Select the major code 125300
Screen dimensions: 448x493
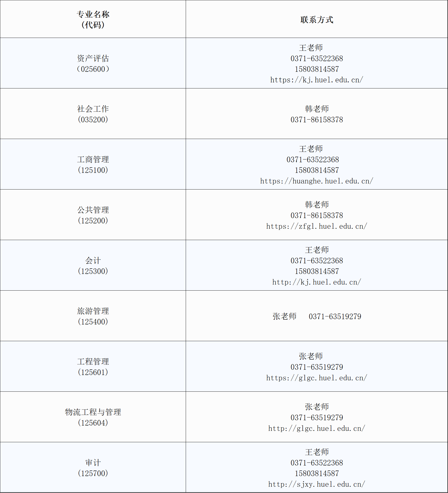[x=93, y=271]
